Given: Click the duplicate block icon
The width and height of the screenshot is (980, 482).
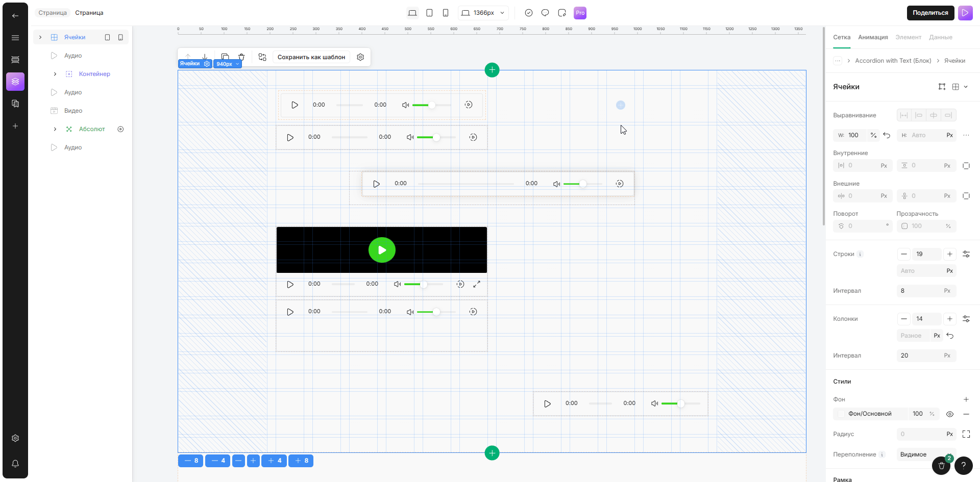Looking at the screenshot, I should (x=225, y=57).
